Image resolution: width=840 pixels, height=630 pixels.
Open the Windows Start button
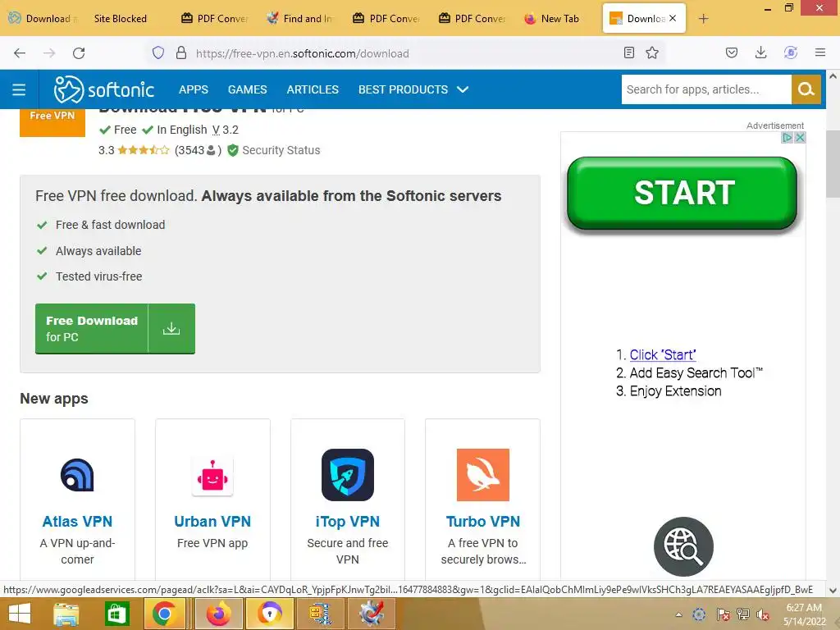(20, 614)
